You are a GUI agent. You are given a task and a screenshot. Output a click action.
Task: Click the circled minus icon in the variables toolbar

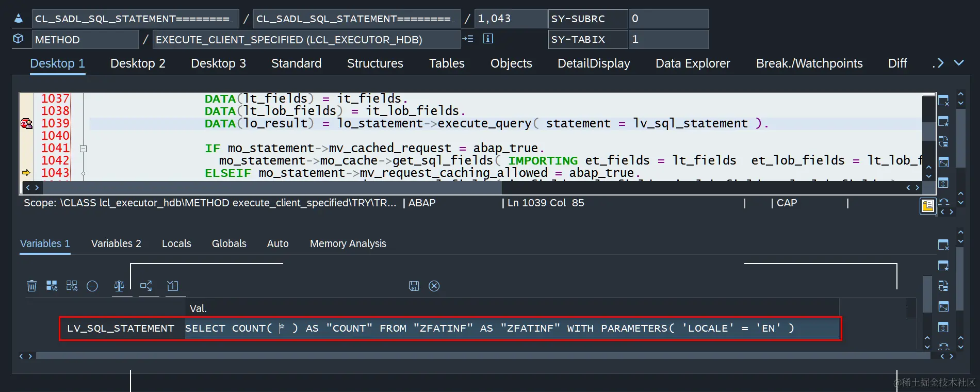click(92, 286)
